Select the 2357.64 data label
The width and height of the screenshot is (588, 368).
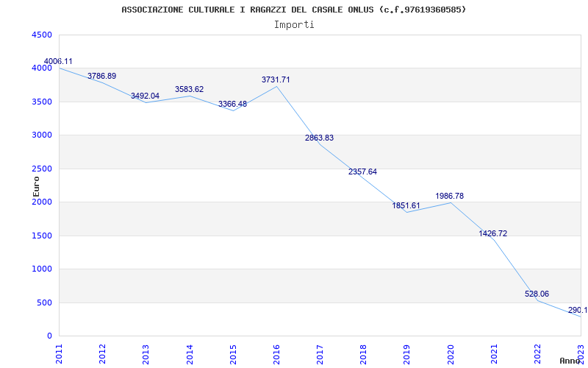tap(362, 171)
